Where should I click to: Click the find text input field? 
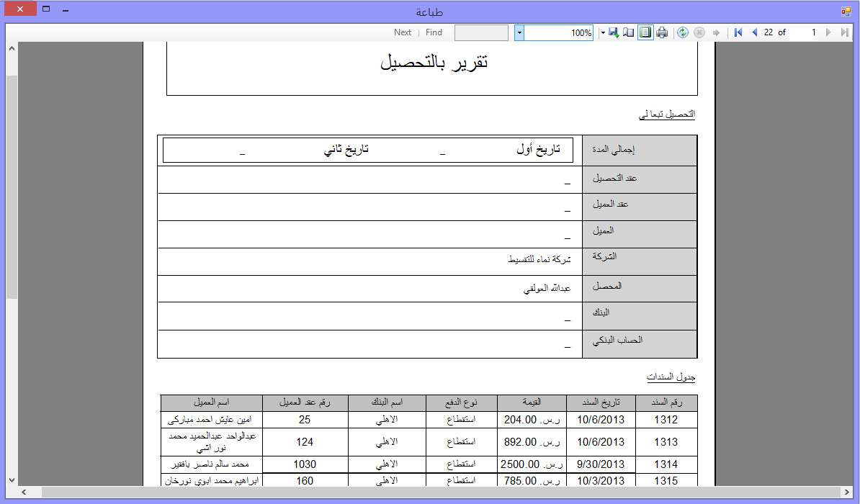(481, 32)
